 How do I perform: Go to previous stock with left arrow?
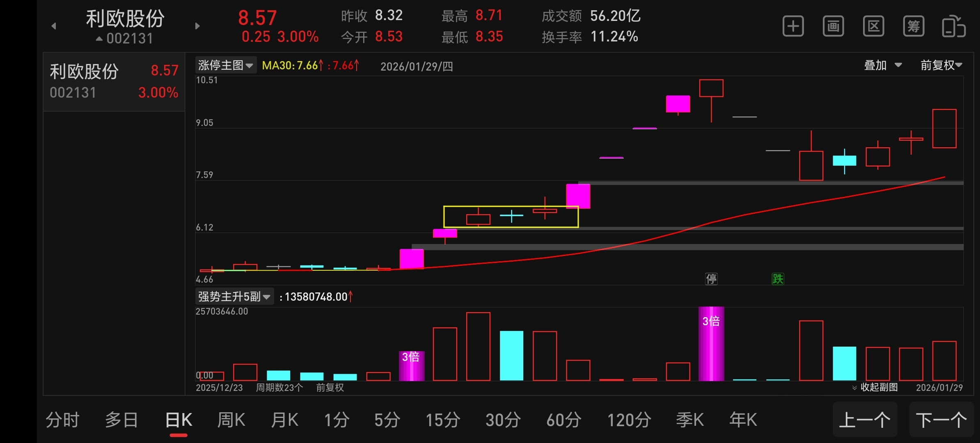(x=54, y=26)
